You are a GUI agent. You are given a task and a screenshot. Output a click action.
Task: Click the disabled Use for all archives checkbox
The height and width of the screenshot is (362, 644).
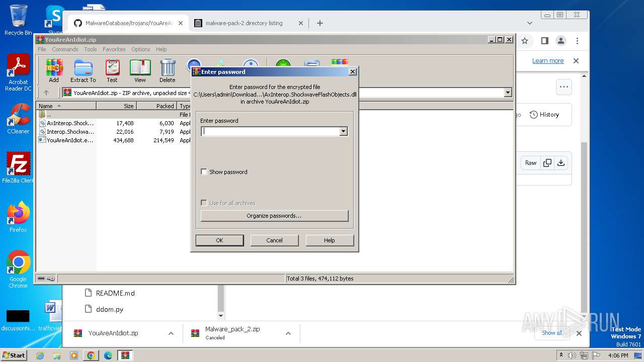coord(204,203)
